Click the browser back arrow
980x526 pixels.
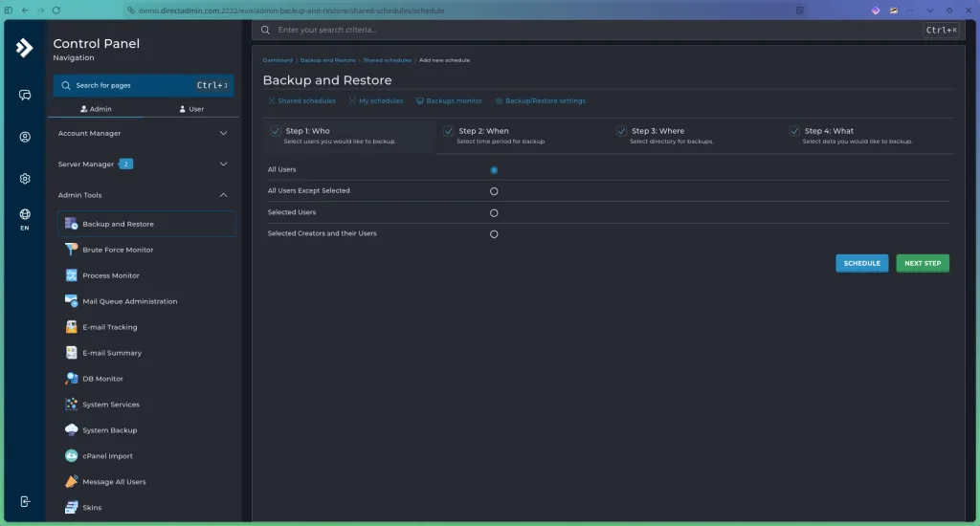coord(25,10)
